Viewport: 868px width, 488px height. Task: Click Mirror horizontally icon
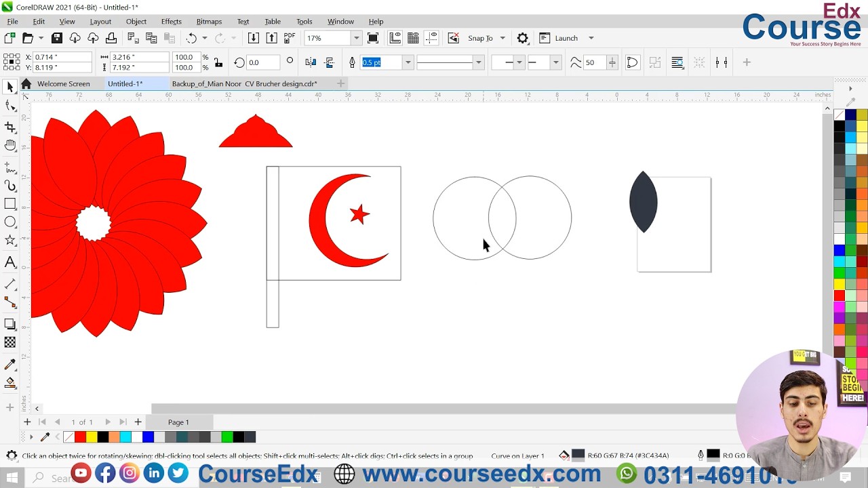(x=311, y=62)
